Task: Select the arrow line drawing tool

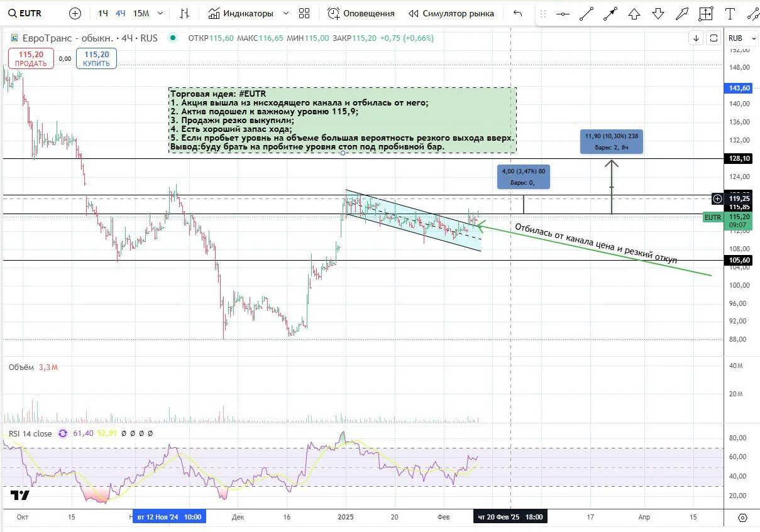Action: click(610, 13)
